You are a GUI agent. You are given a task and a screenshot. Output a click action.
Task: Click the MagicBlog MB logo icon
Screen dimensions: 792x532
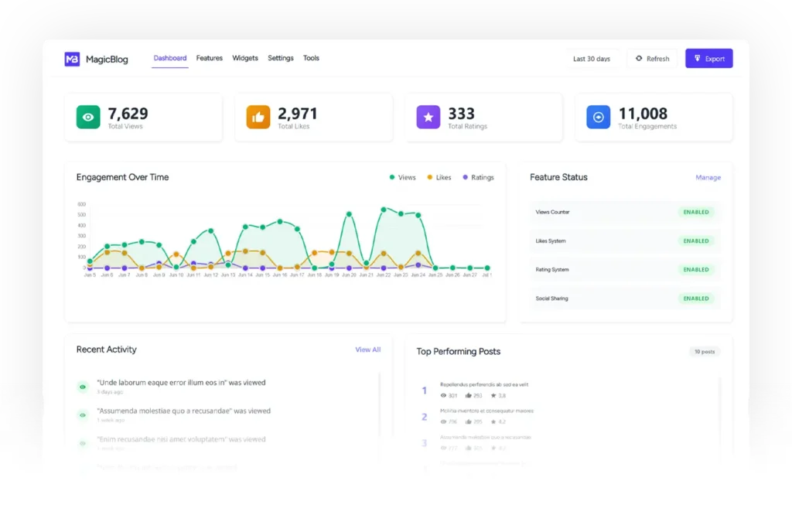coord(72,59)
